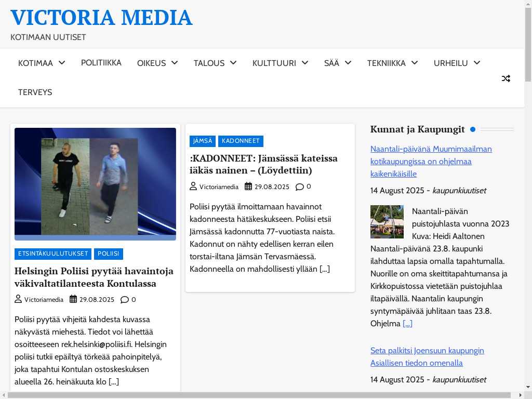
Task: Expand the URHEILU menu chevron
Action: coord(477,63)
